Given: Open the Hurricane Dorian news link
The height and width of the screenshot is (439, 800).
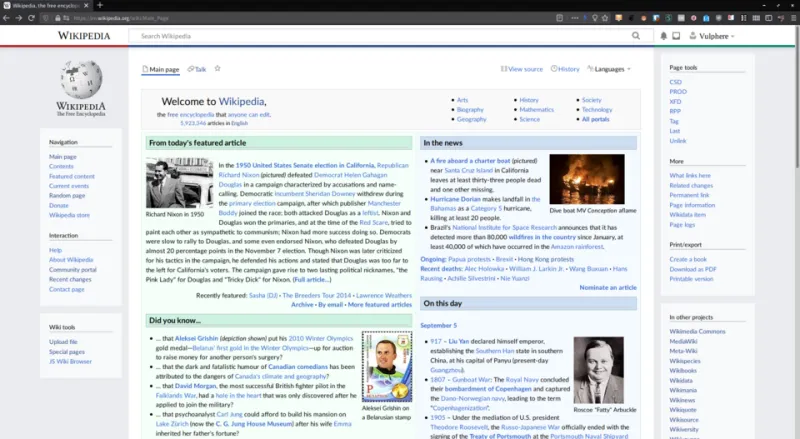Looking at the screenshot, I should (455, 199).
